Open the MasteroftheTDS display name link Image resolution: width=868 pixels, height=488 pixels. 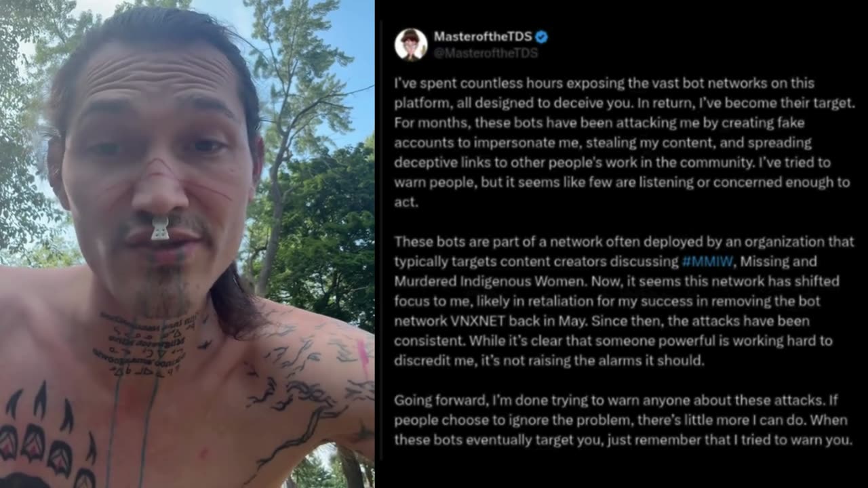click(x=483, y=37)
